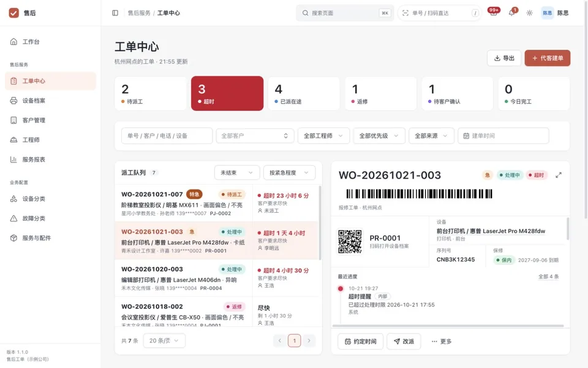Open the 更多 actions menu
Image resolution: width=588 pixels, height=368 pixels.
coord(442,342)
